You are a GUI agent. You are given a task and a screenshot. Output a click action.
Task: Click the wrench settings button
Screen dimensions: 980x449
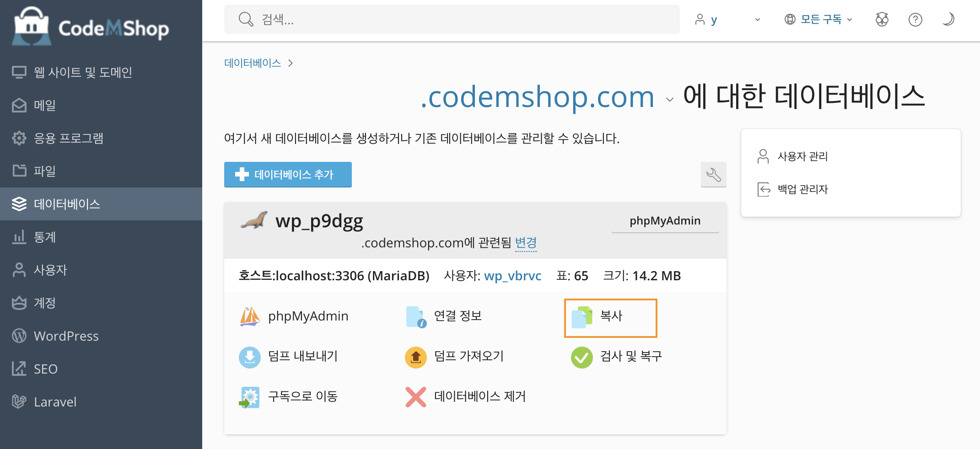(x=713, y=175)
